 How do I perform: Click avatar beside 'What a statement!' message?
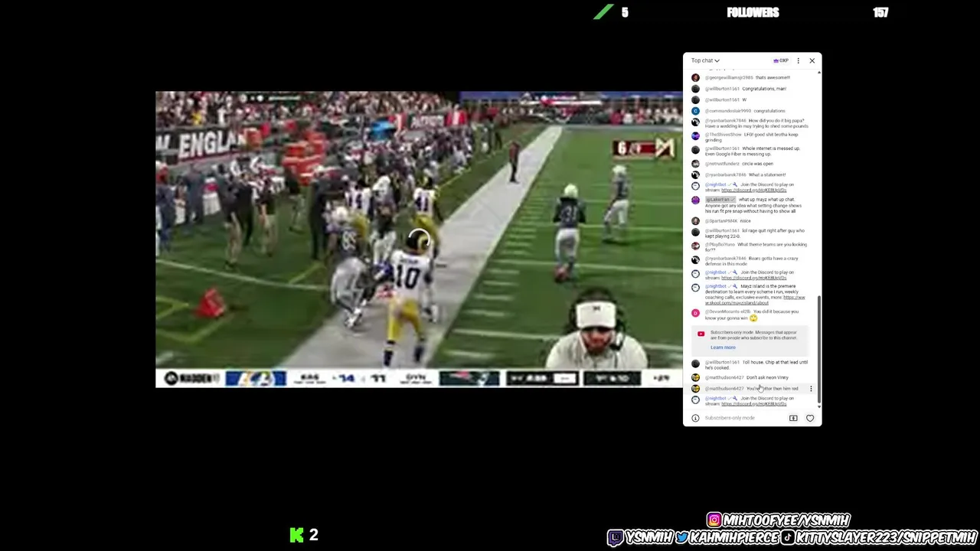click(695, 174)
